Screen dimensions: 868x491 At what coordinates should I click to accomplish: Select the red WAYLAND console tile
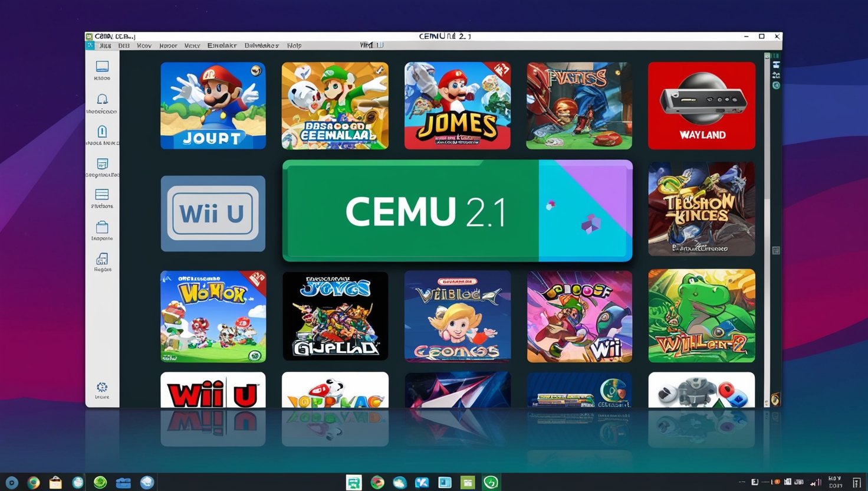[x=702, y=106]
